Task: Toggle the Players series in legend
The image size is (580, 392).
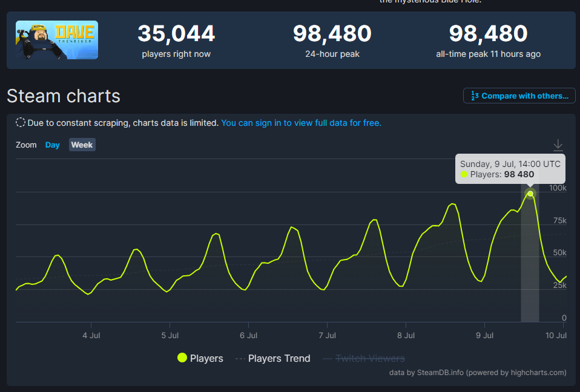Action: tap(200, 358)
